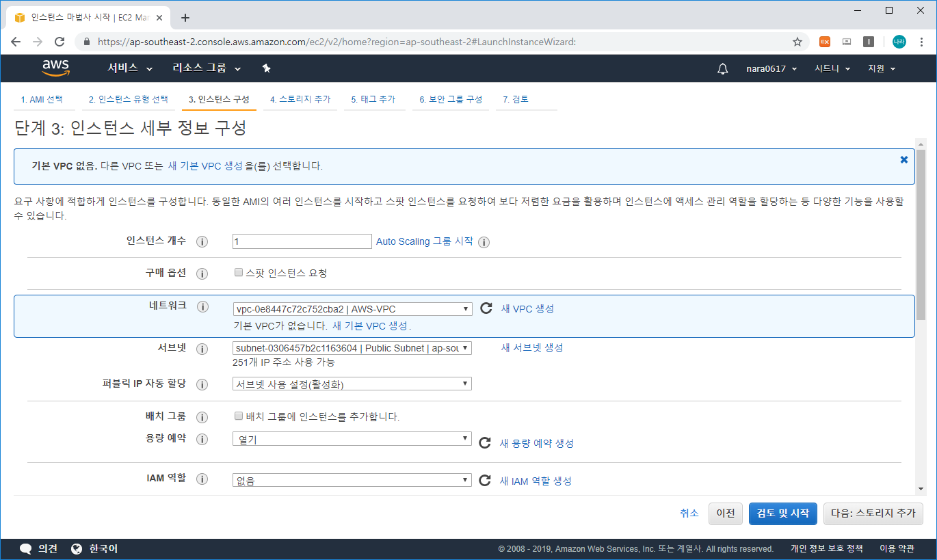Click the AWS logo home icon

55,68
